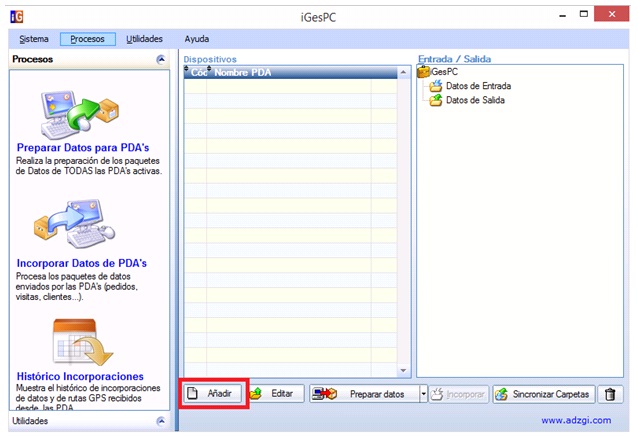This screenshot has width=638, height=439.
Task: Open the Sistema menu
Action: [x=33, y=39]
